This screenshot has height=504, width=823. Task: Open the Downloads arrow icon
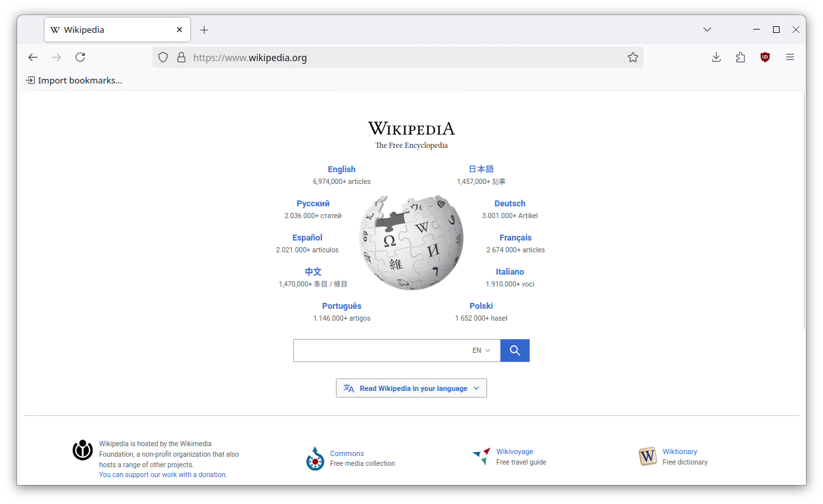[717, 57]
